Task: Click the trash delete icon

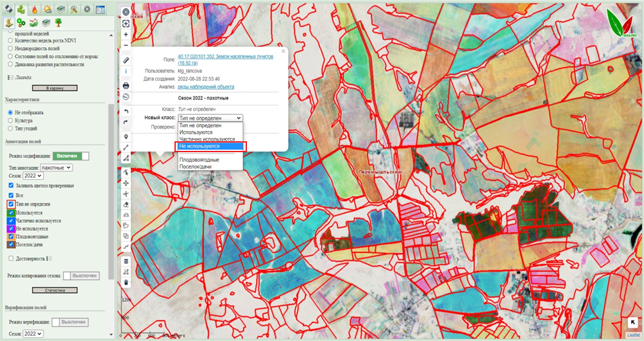Action: pos(126,282)
